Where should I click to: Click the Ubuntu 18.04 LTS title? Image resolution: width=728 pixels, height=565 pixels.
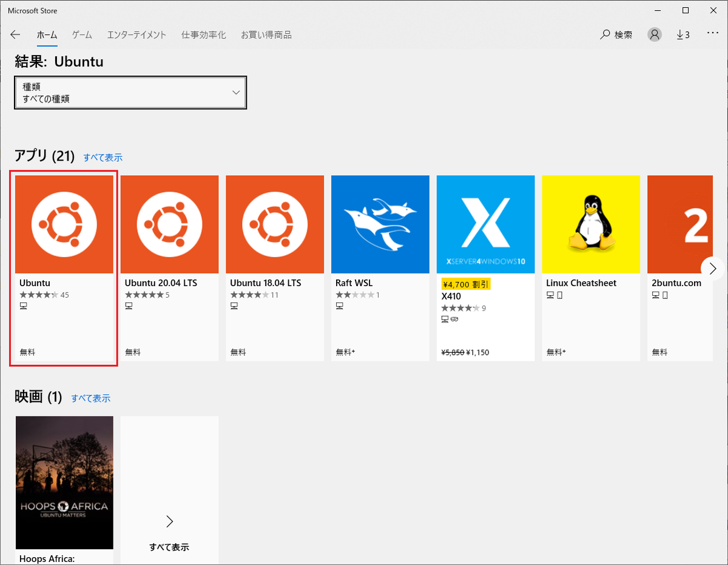click(266, 283)
